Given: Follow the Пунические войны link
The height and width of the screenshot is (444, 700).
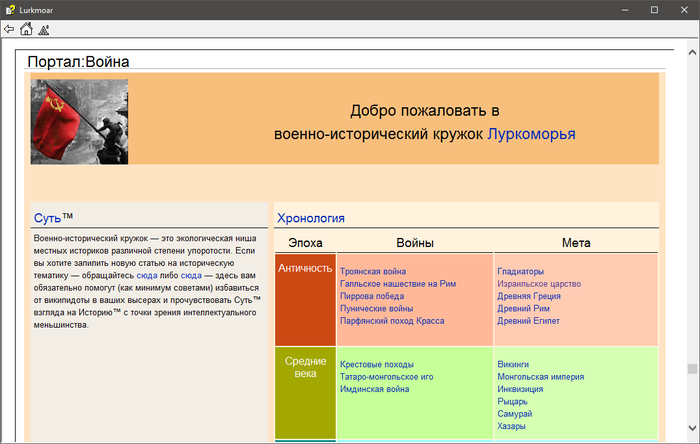Looking at the screenshot, I should pos(376,308).
